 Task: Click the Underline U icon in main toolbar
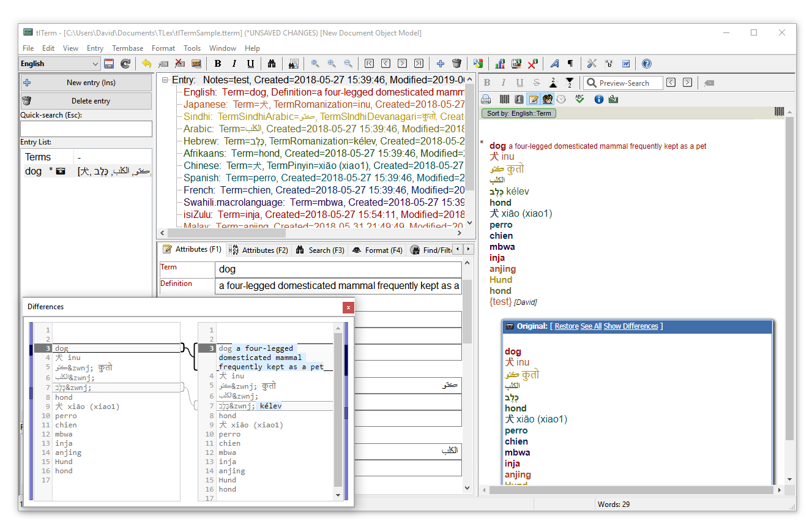point(250,64)
